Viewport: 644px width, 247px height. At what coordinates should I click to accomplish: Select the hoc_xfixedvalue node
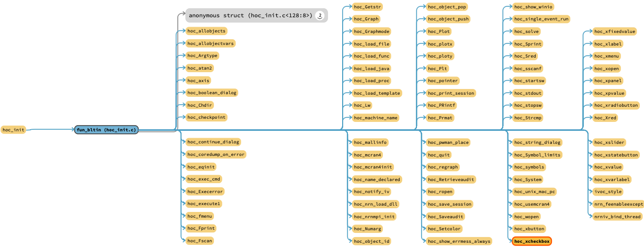pyautogui.click(x=614, y=31)
